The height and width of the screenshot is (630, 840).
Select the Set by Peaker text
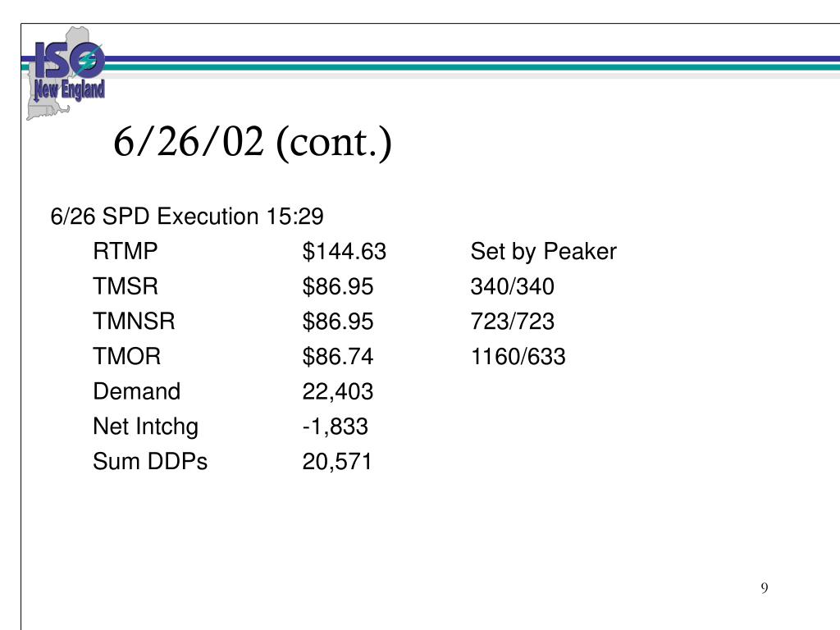543,252
